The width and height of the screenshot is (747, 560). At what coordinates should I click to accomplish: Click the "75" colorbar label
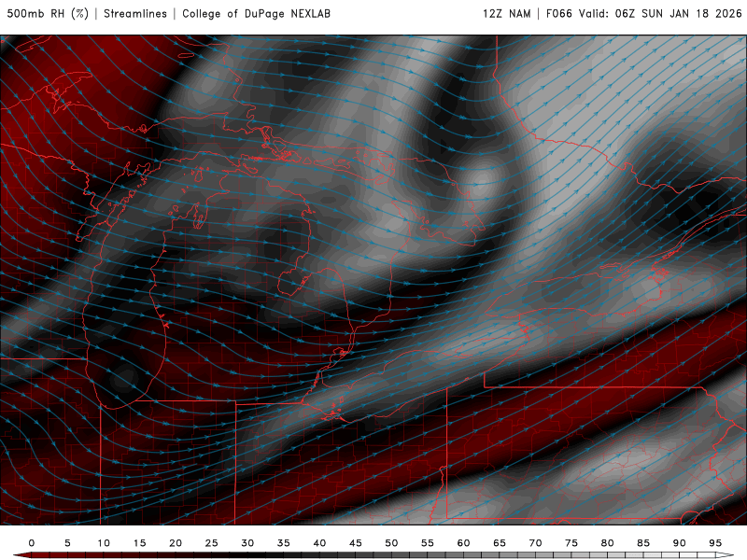571,543
